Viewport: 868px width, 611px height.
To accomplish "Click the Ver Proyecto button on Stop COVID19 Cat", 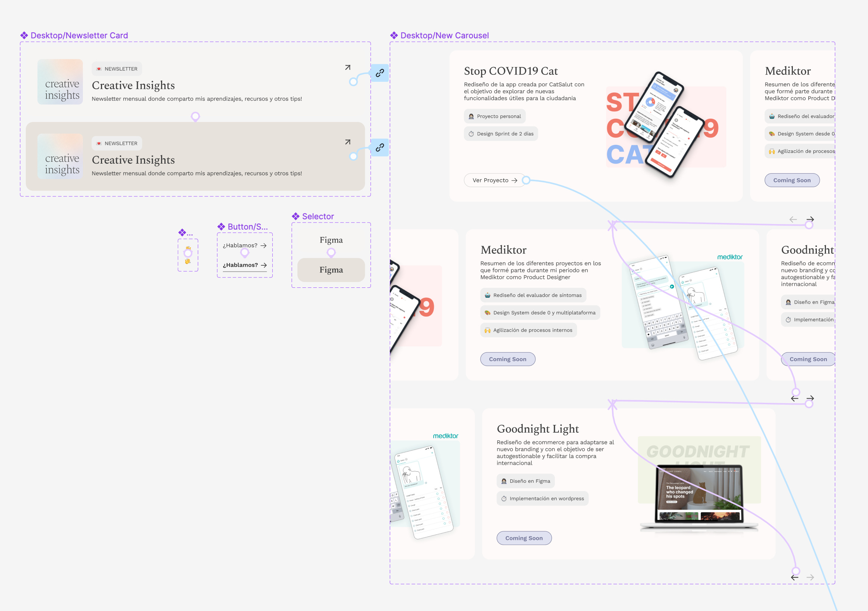I will [491, 180].
